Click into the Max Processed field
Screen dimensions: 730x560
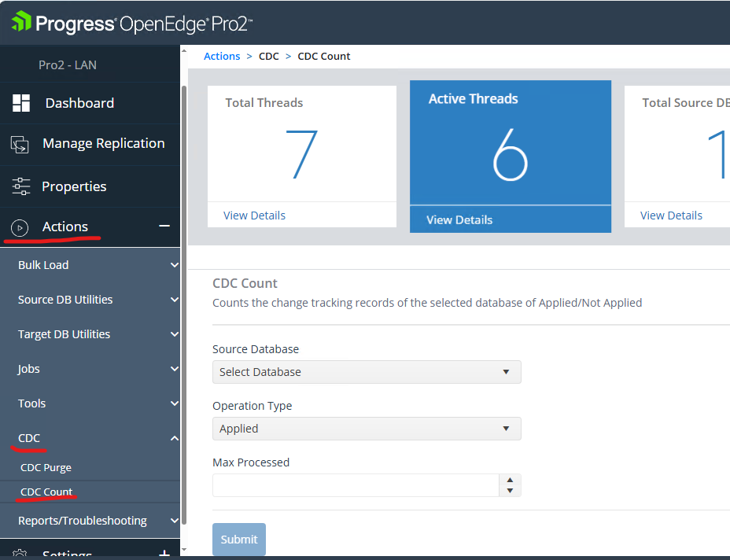(356, 485)
